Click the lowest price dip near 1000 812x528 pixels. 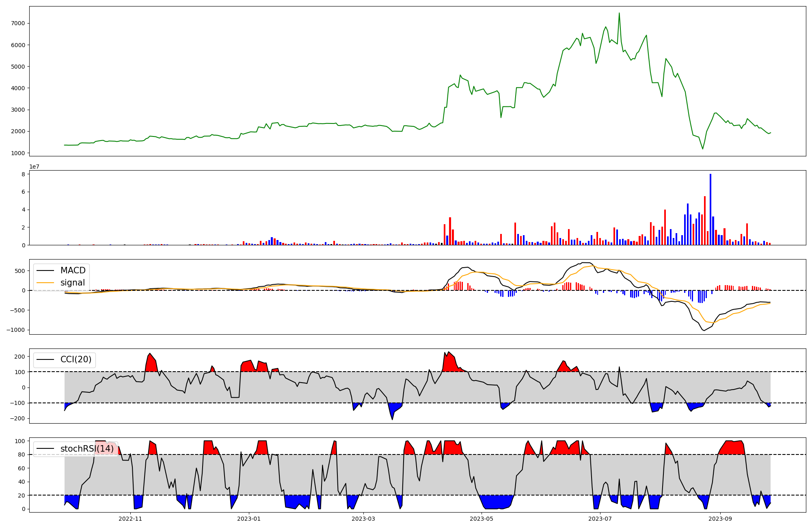point(703,149)
